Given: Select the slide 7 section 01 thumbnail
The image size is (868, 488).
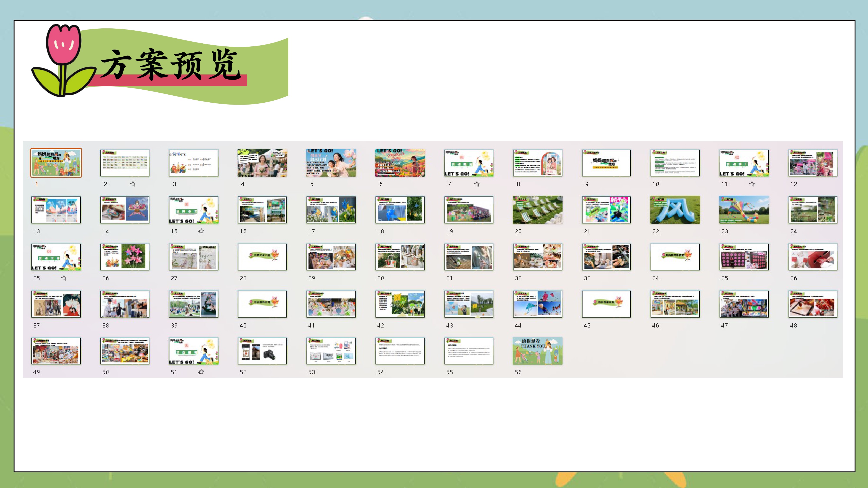Looking at the screenshot, I should click(x=469, y=163).
